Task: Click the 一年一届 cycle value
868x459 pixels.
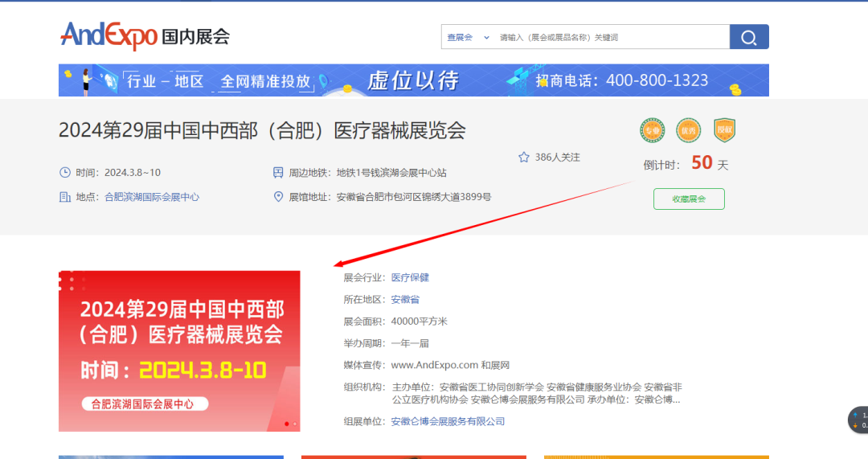Action: point(410,343)
